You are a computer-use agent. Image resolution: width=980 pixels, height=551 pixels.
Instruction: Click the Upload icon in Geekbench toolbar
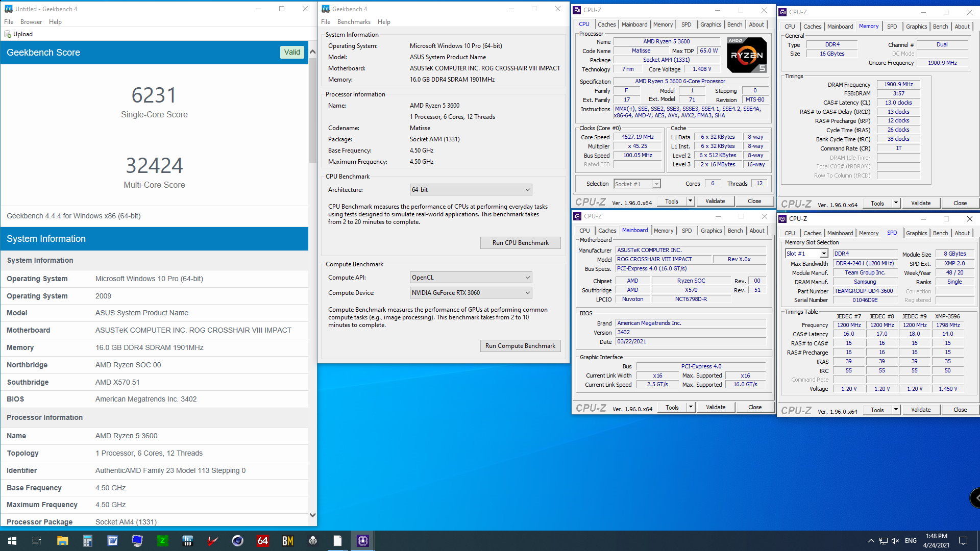(x=8, y=34)
